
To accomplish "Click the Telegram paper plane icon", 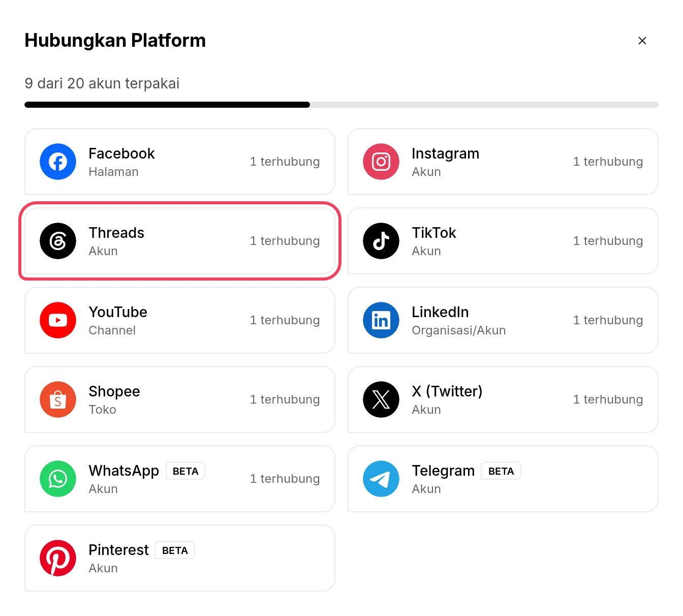I will (381, 479).
